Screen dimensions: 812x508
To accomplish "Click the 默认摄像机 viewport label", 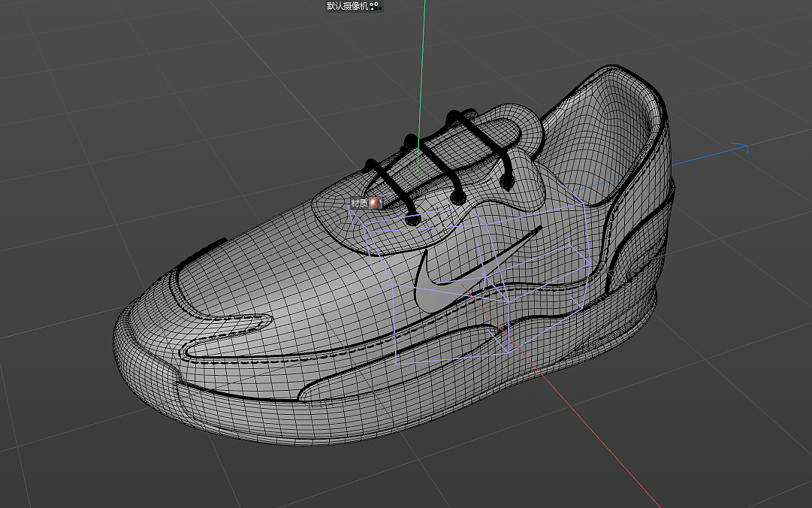I will (x=348, y=6).
